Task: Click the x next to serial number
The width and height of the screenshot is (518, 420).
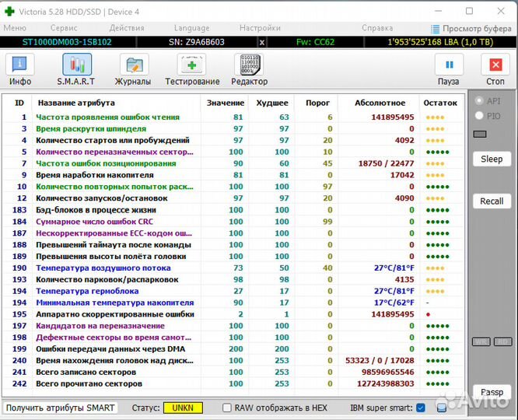Action: coord(261,42)
